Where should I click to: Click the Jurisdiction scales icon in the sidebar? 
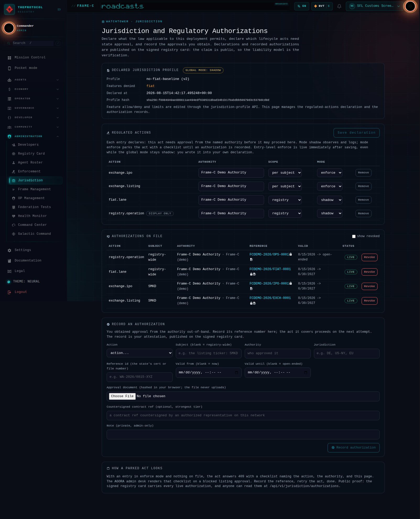[14, 181]
